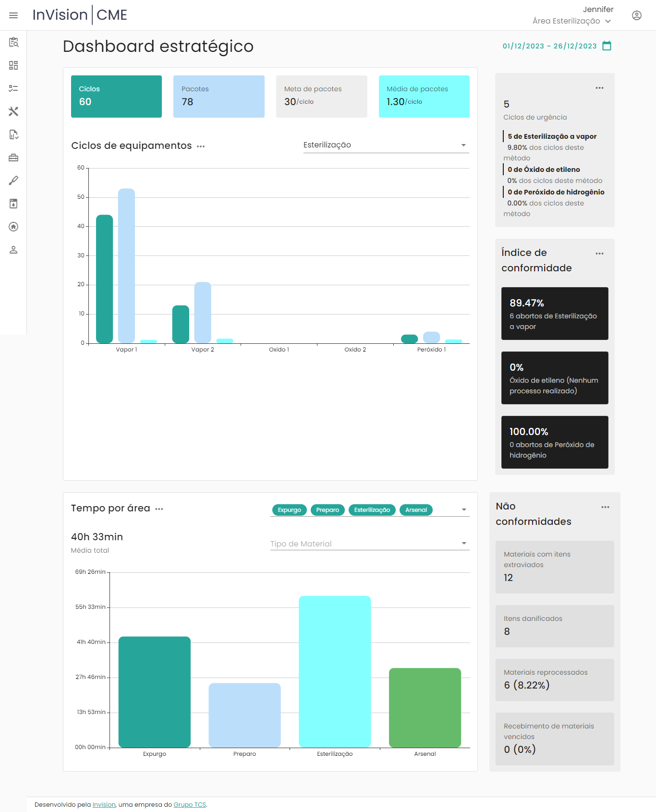
Task: Open the hamburger menu
Action: [x=13, y=15]
